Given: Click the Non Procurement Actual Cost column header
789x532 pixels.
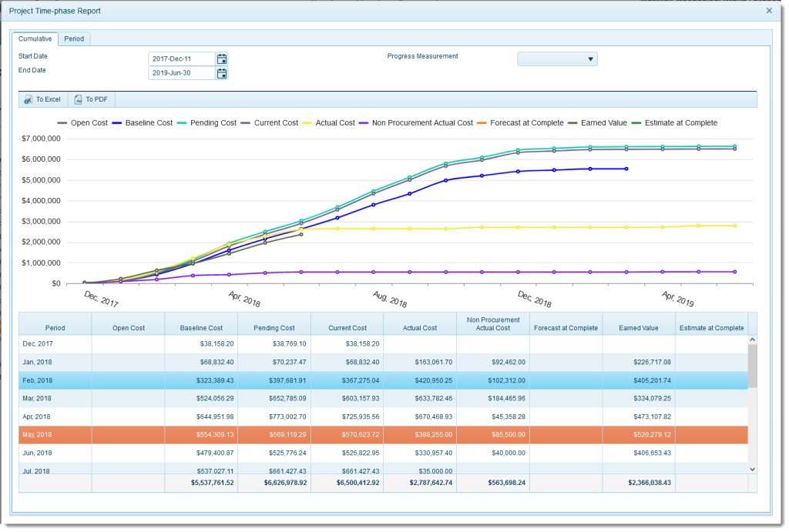Looking at the screenshot, I should (492, 323).
